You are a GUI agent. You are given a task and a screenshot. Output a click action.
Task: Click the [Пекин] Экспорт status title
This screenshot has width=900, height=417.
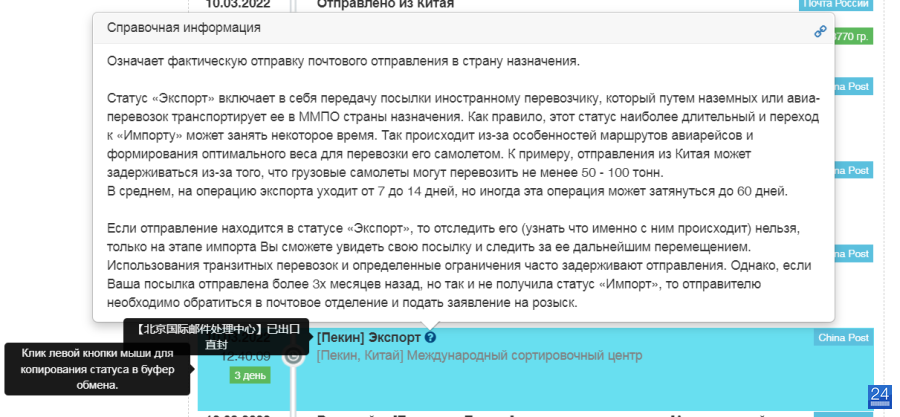pyautogui.click(x=368, y=338)
